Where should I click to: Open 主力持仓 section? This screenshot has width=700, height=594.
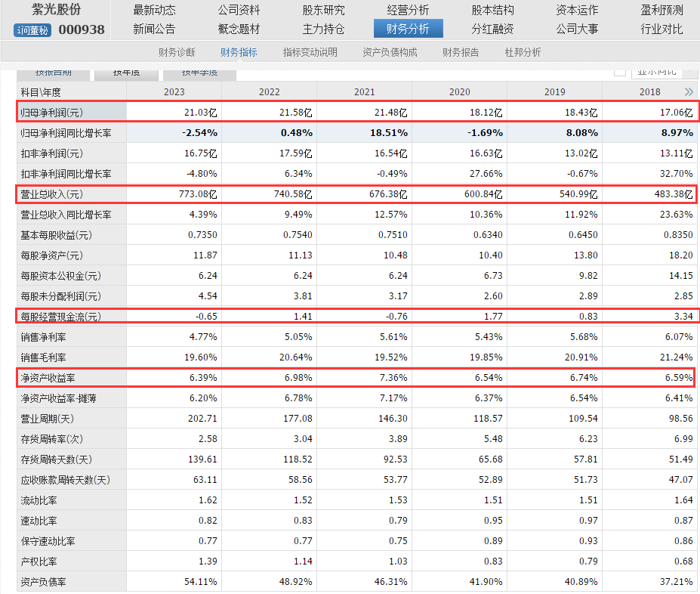[x=323, y=29]
